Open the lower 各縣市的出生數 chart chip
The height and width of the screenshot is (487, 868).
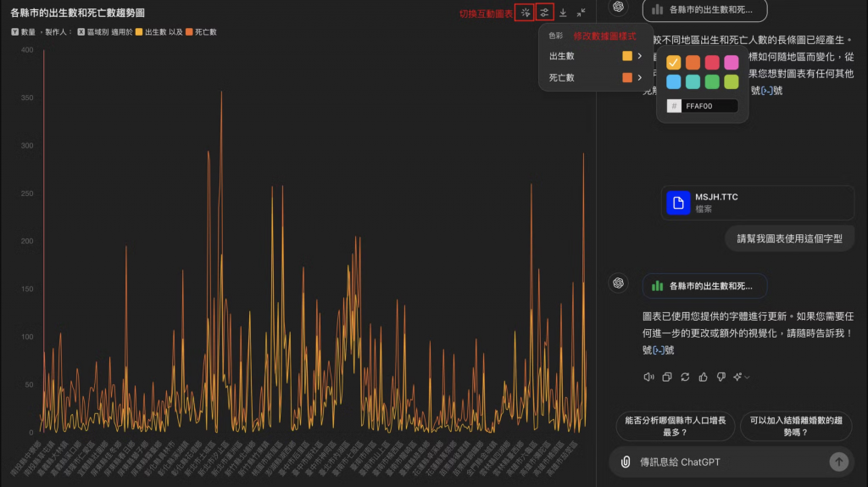[704, 286]
